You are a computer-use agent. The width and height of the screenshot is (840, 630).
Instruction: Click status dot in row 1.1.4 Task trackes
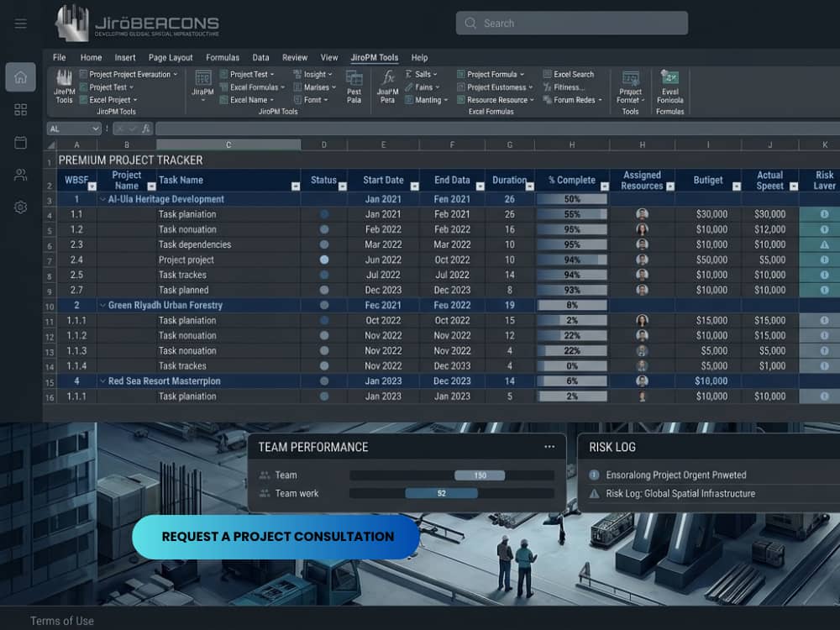324,366
